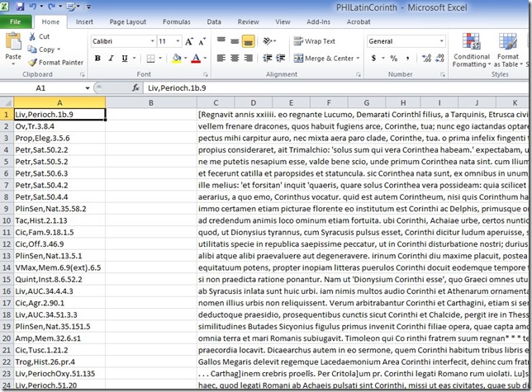This screenshot has height=392, width=532.
Task: Open the Page Layout tab
Action: pyautogui.click(x=127, y=22)
